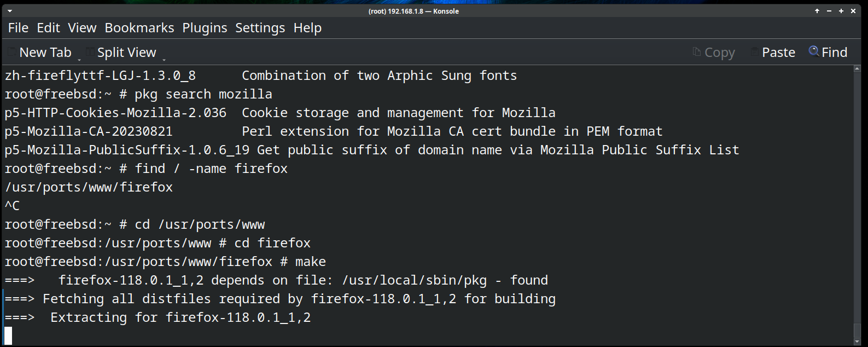Open the window menu arrow in title bar
Screen dimensions: 868x347
pyautogui.click(x=10, y=11)
